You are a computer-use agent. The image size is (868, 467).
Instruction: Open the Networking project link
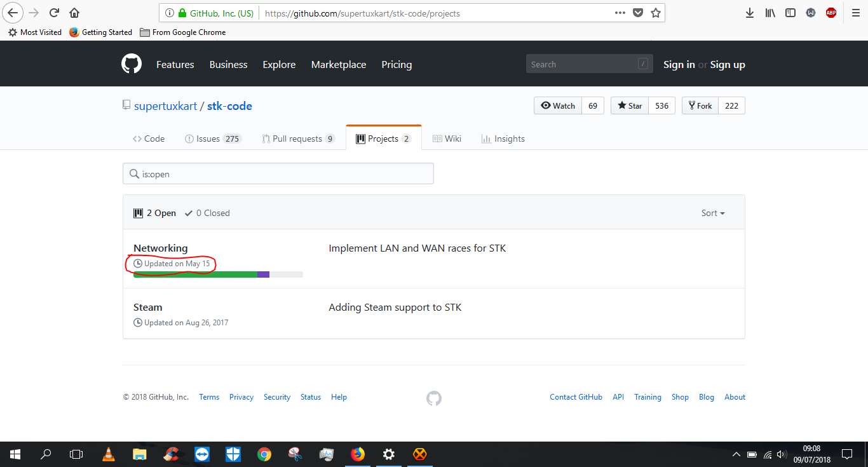[x=161, y=248]
